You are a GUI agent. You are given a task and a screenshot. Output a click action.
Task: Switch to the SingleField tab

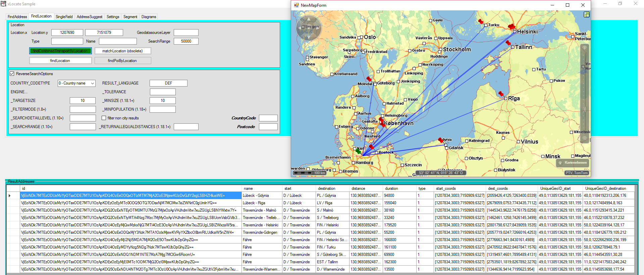point(64,17)
